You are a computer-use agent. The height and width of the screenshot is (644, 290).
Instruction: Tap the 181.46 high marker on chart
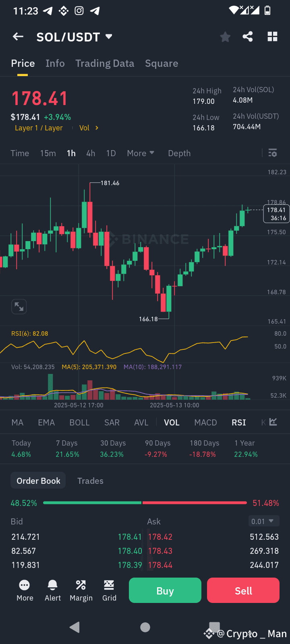110,183
